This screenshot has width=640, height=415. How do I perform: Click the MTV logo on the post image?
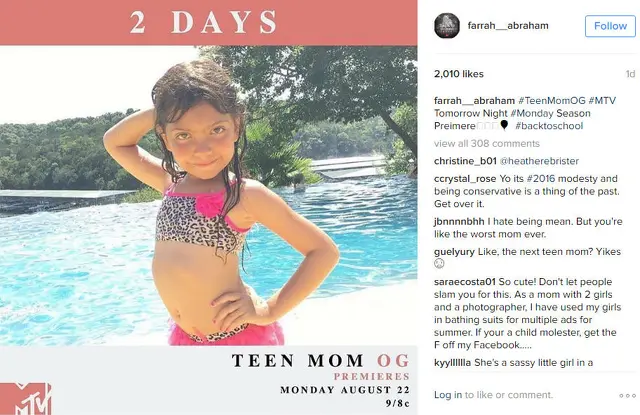tap(26, 399)
